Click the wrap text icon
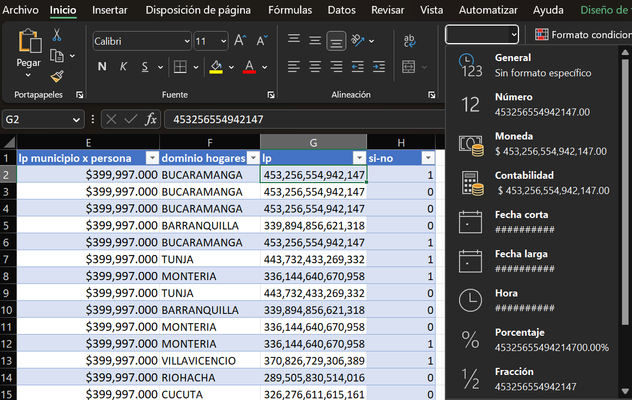 point(409,41)
